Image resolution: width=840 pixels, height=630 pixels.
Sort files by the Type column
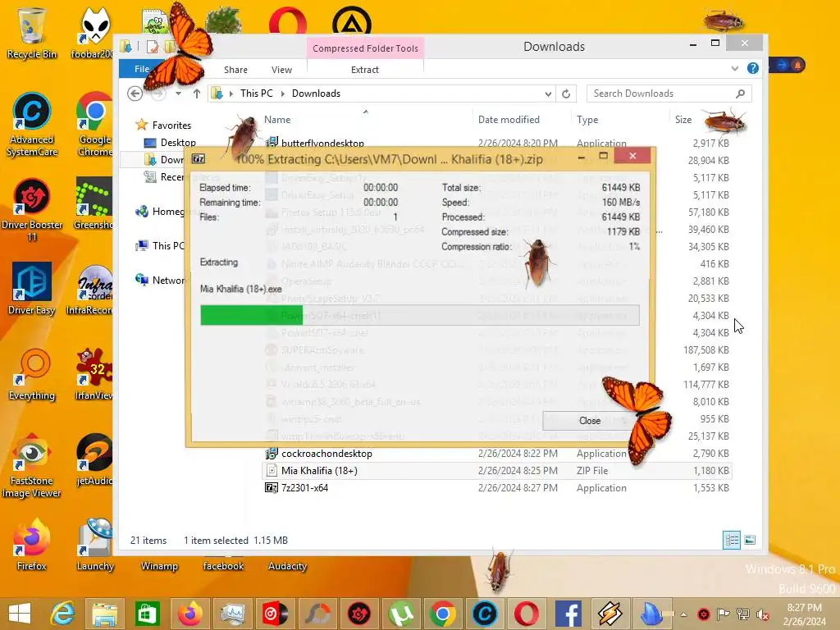[587, 120]
